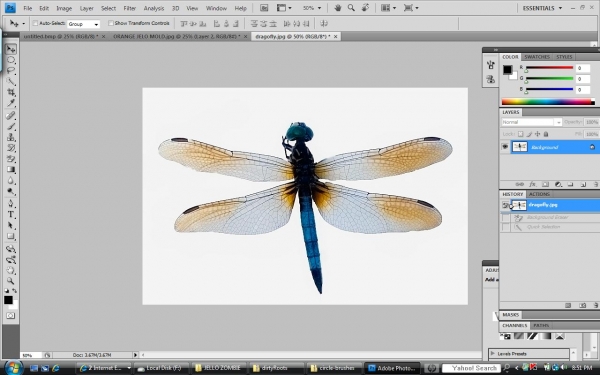
Task: Select the Brush tool
Action: pyautogui.click(x=11, y=126)
